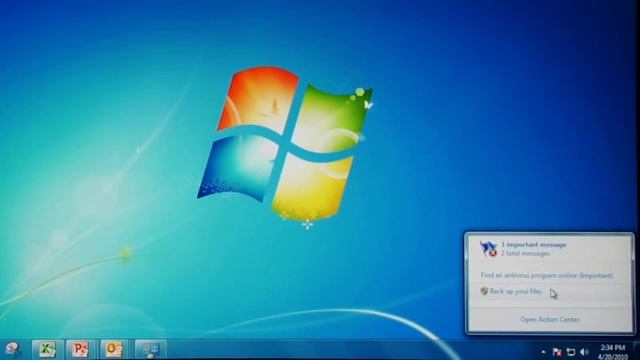
Task: Open the clock showing 2:34 PM
Action: click(613, 352)
